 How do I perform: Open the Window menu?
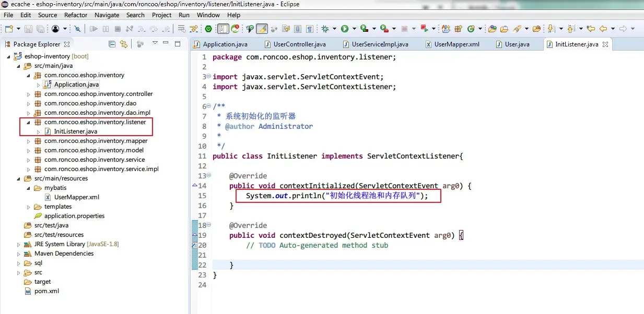pyautogui.click(x=208, y=15)
